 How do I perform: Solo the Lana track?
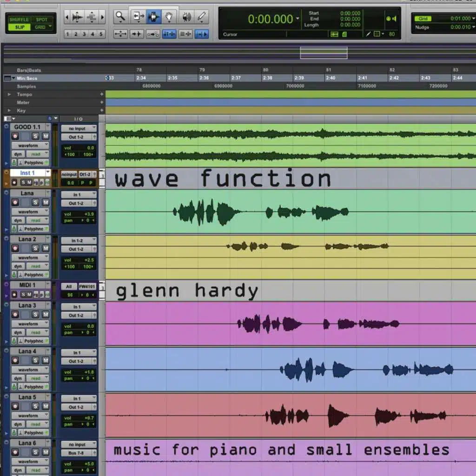[x=35, y=202]
